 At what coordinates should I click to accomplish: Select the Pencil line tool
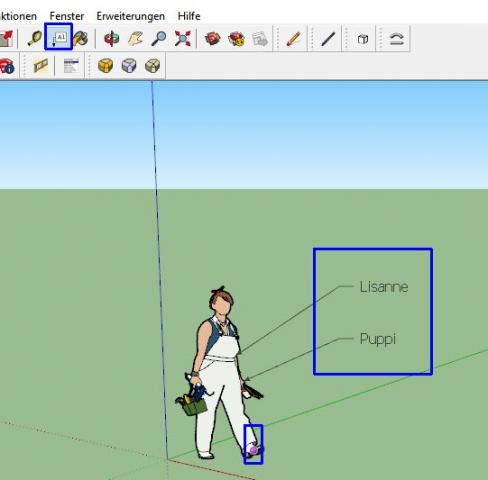294,39
